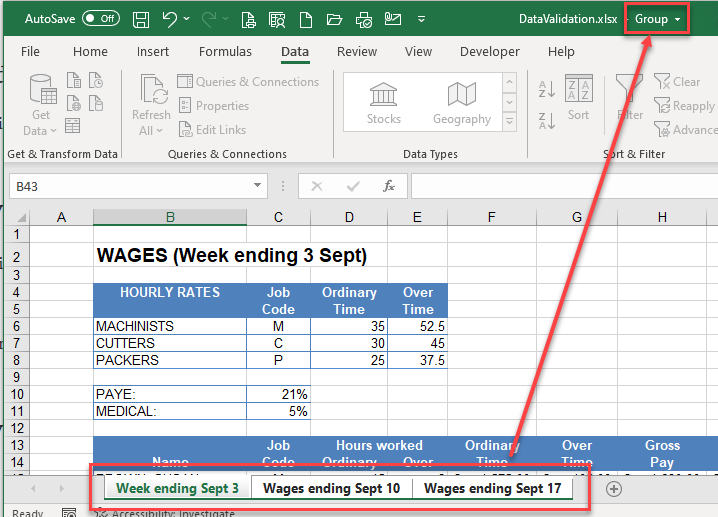Screen dimensions: 718x517
Task: Click the MACHINISTS cell
Action: point(170,326)
